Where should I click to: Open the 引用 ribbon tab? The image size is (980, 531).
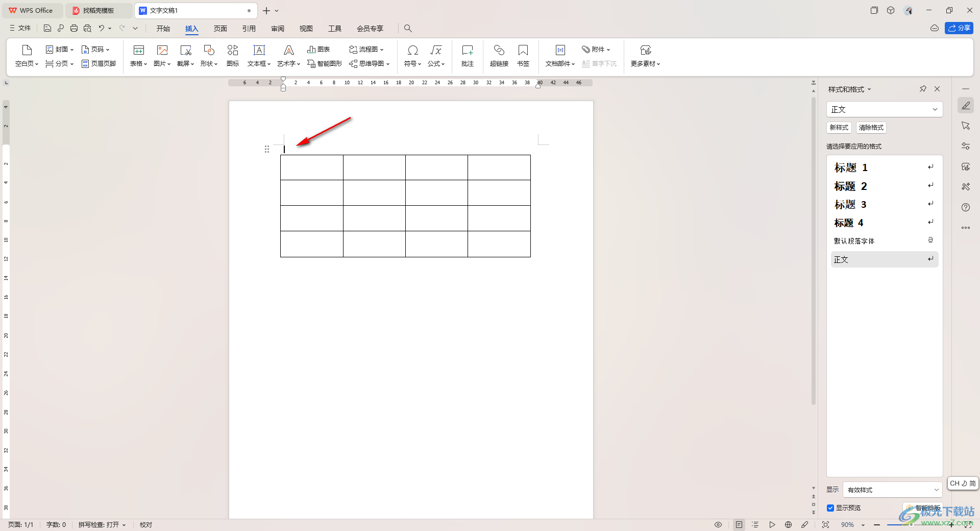click(249, 29)
